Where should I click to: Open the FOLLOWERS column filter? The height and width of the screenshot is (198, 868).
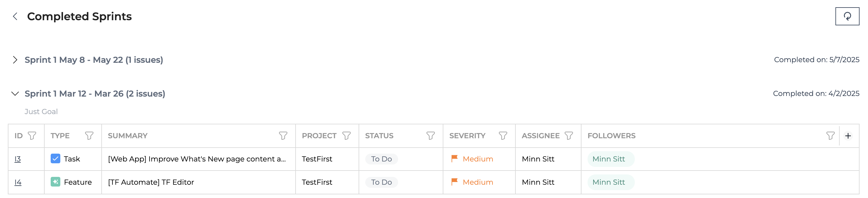tap(830, 136)
